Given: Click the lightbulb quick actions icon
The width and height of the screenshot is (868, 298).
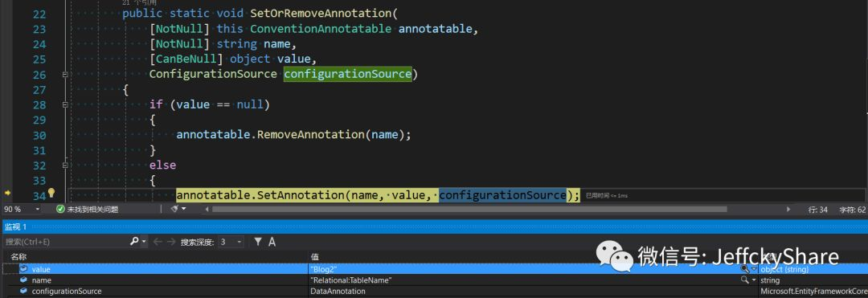Looking at the screenshot, I should point(51,193).
